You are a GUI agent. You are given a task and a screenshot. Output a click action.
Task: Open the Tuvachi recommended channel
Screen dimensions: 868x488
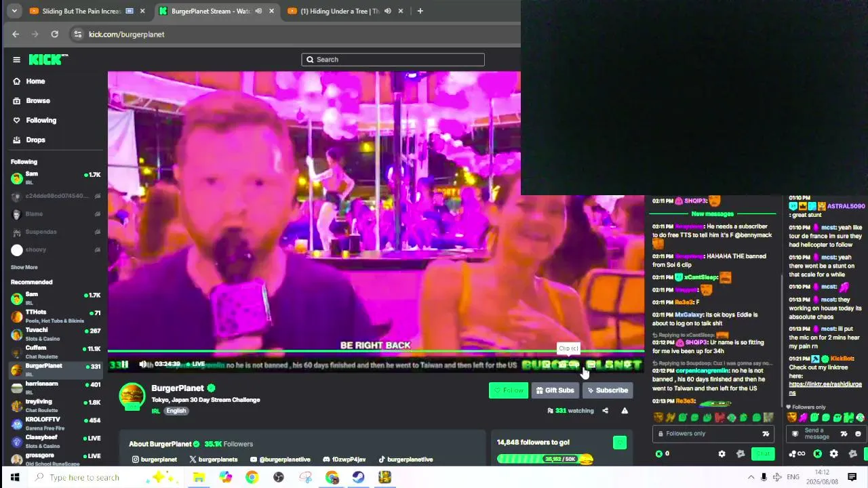56,333
